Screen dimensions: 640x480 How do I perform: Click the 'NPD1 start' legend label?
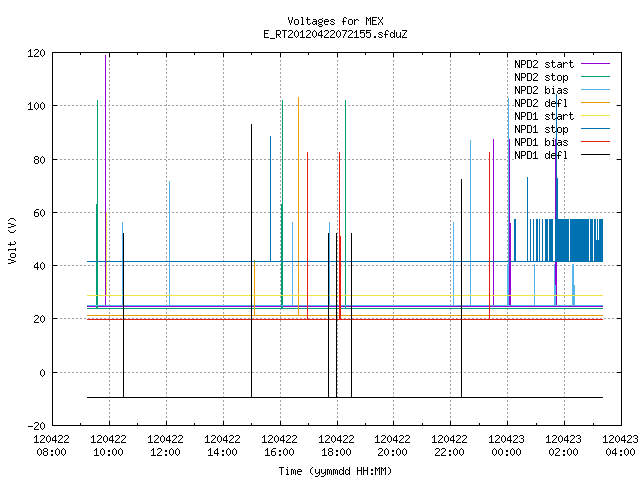[x=544, y=116]
